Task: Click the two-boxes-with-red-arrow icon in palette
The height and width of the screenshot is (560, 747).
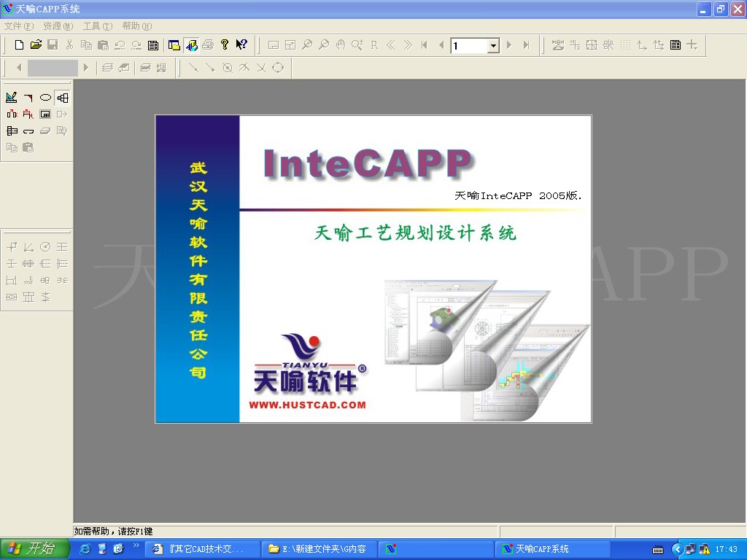Action: click(12, 114)
